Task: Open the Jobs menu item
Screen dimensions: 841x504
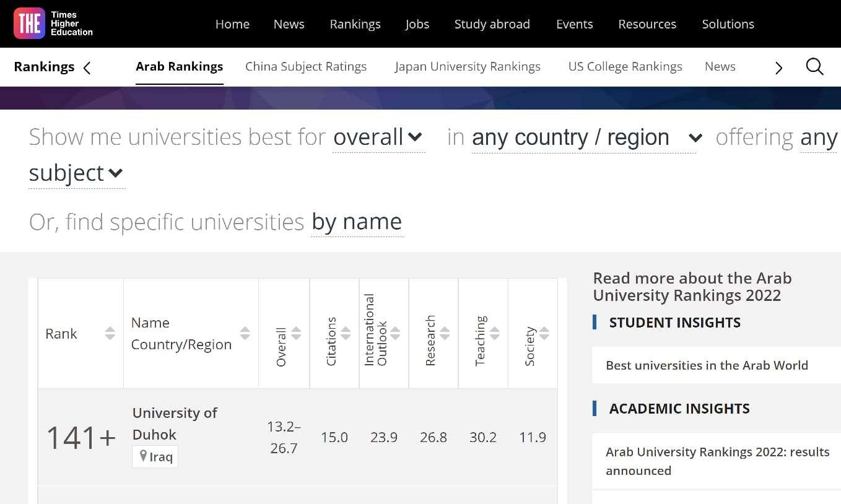Action: pos(417,24)
